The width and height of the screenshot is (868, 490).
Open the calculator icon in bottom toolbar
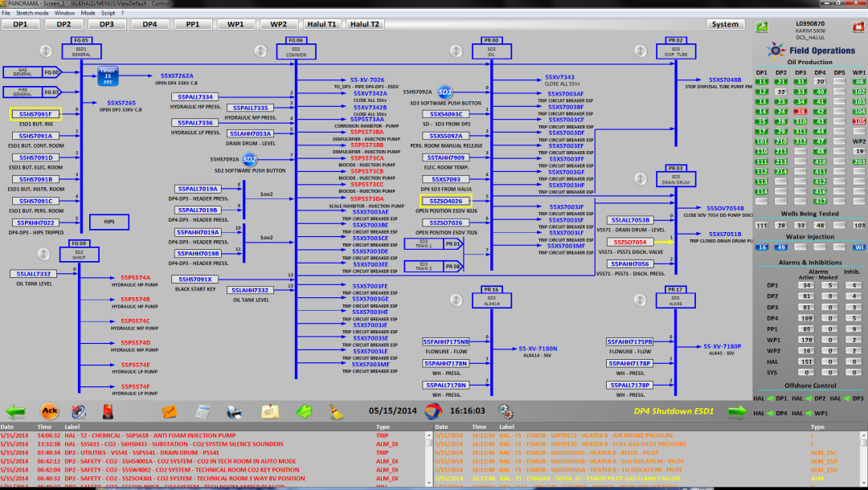(x=203, y=411)
